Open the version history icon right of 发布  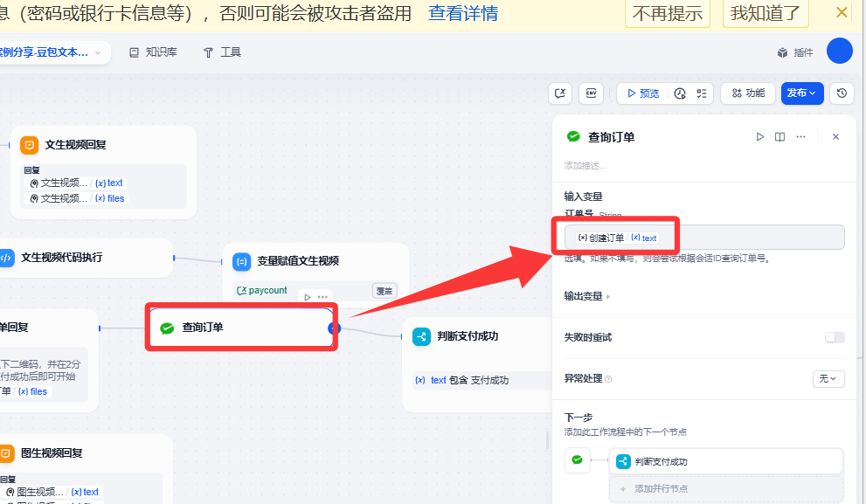842,93
